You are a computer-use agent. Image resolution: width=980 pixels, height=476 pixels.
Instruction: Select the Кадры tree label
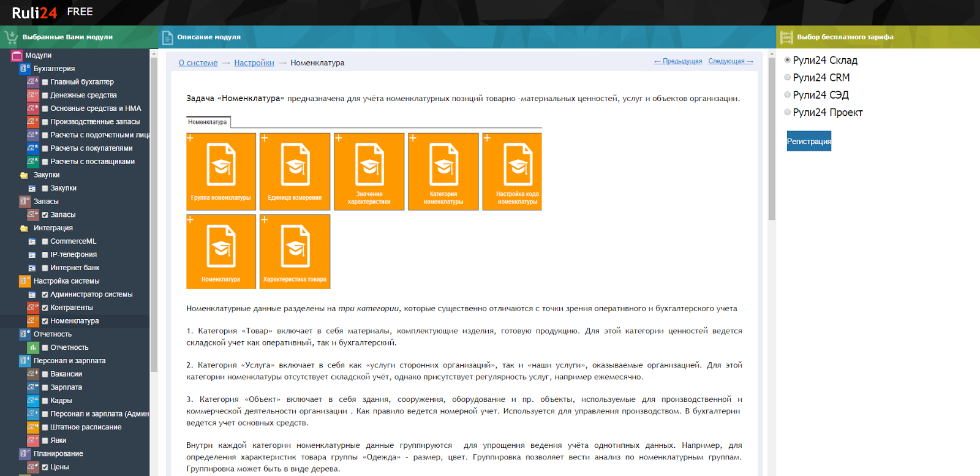[x=61, y=401]
